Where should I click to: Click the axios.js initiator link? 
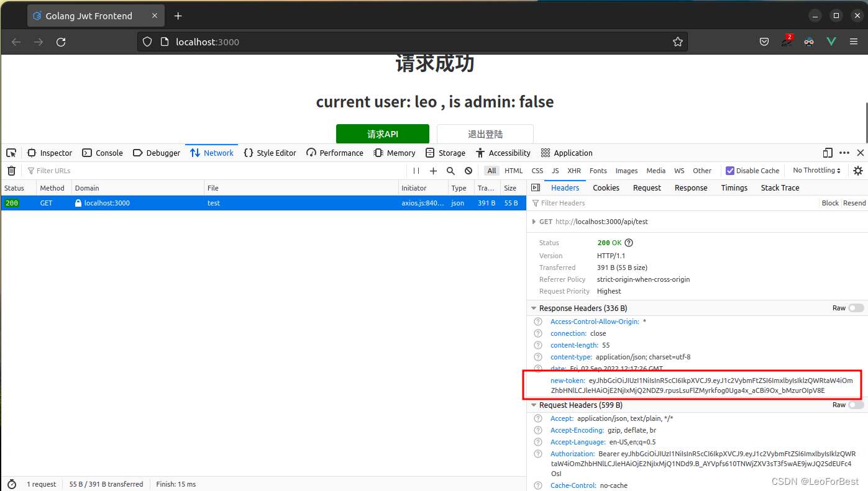click(x=423, y=203)
